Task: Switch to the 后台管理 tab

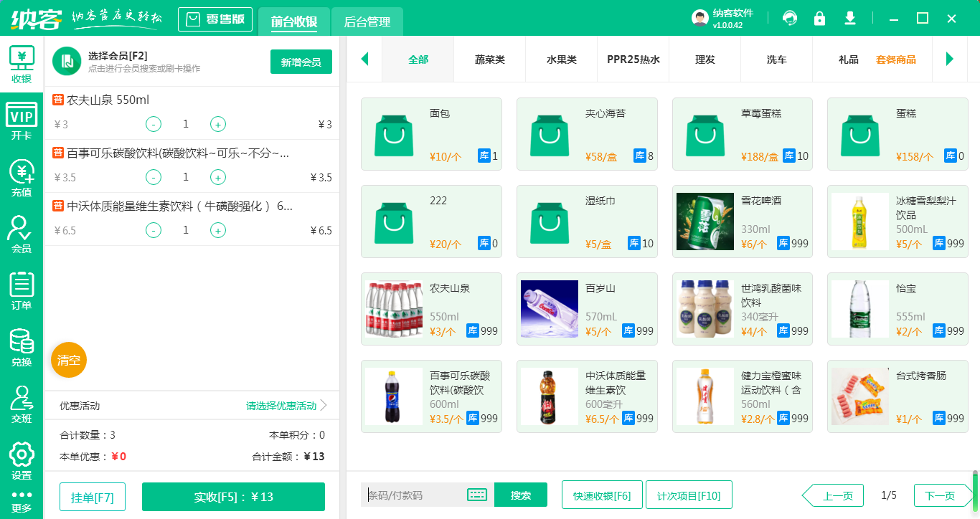Action: 367,22
